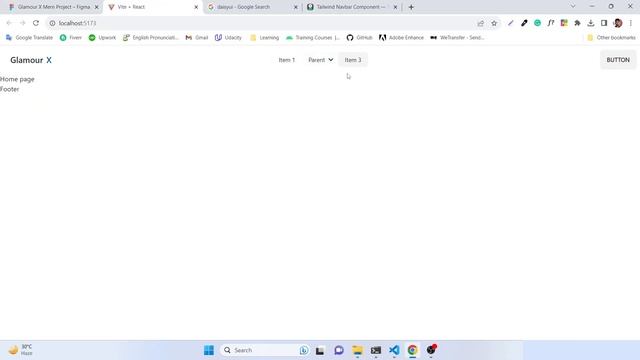Open Visual Studio Code on taskbar

pos(394,350)
